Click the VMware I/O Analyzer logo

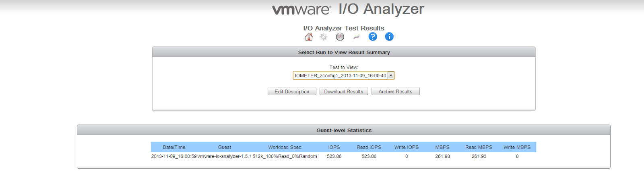[348, 9]
